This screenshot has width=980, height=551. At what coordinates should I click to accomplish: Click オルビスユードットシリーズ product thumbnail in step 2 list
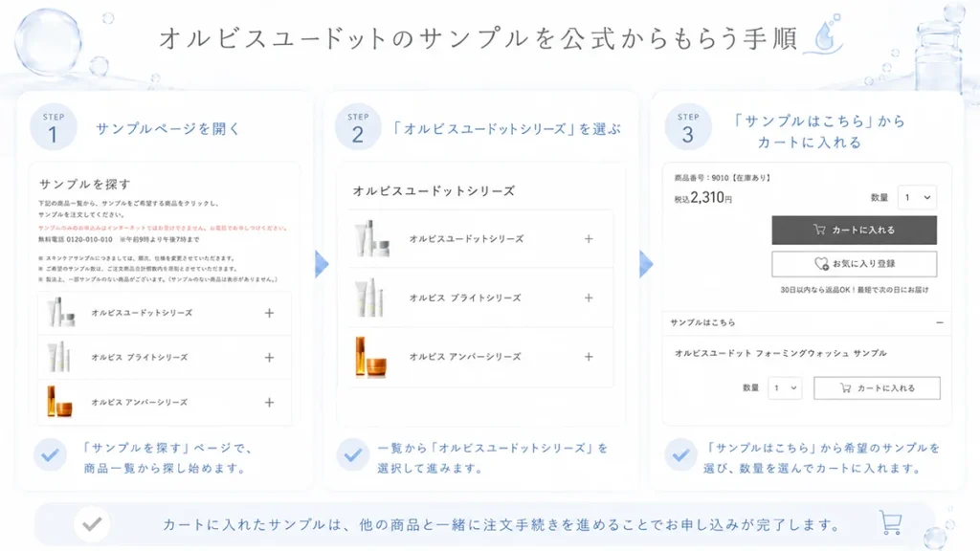[x=372, y=238]
